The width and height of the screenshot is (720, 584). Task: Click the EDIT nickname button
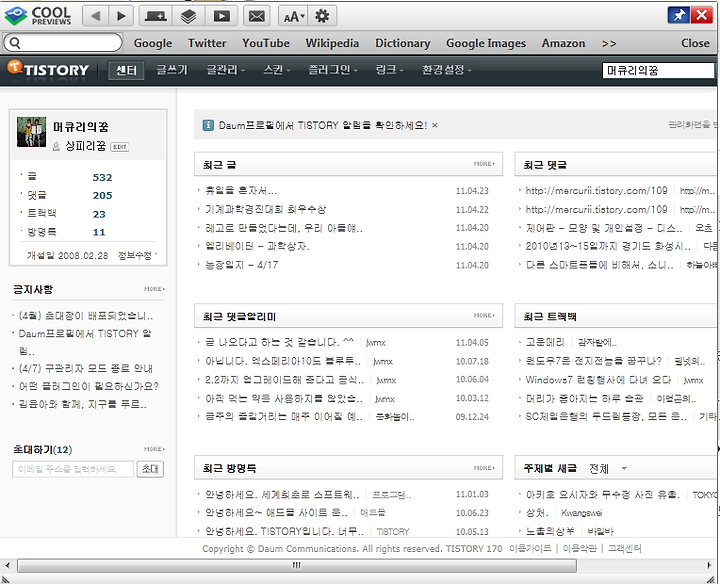pyautogui.click(x=120, y=147)
